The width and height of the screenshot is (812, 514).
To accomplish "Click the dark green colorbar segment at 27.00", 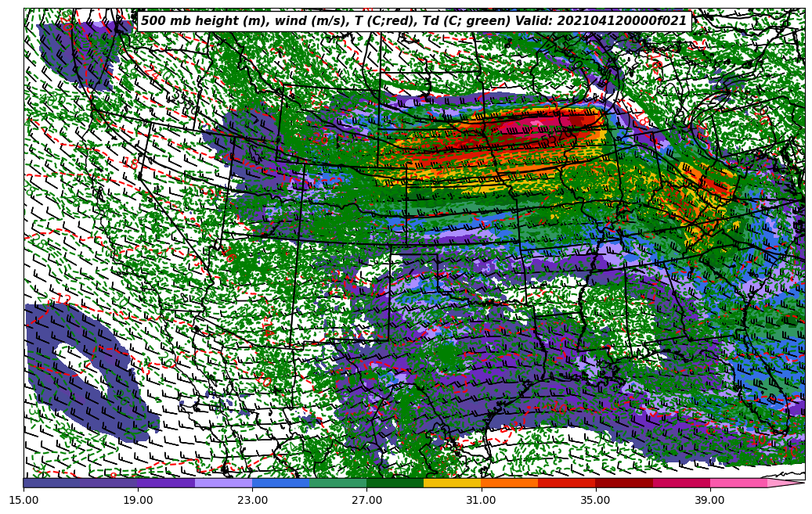I will (395, 483).
